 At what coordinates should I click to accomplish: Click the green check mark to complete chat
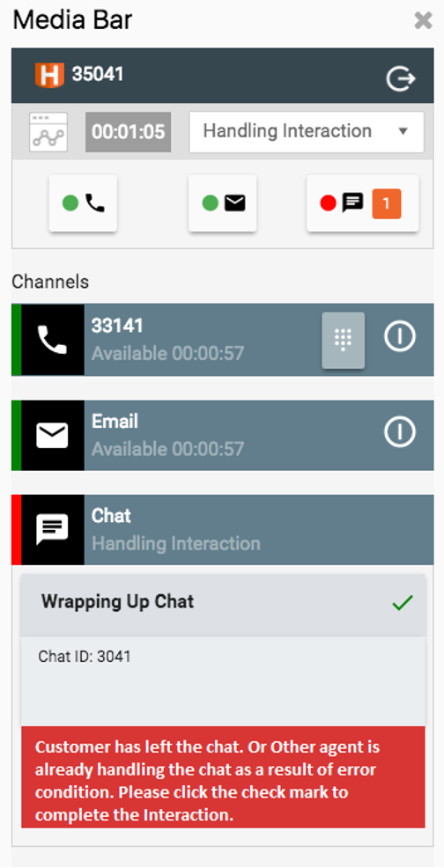[402, 602]
